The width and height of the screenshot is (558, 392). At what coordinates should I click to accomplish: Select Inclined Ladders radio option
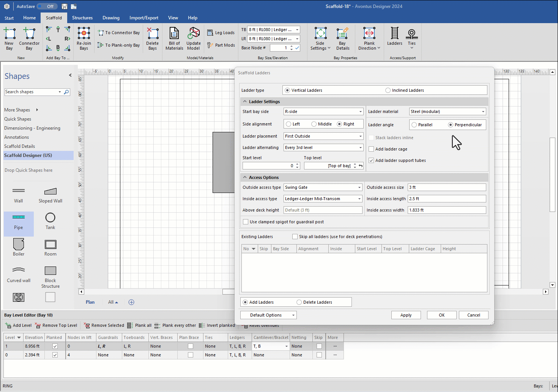click(388, 90)
